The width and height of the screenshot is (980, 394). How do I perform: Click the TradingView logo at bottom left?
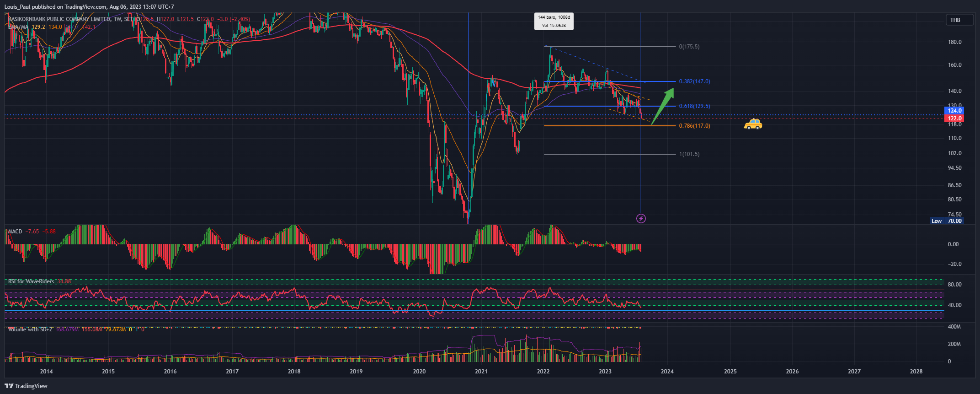(26, 386)
